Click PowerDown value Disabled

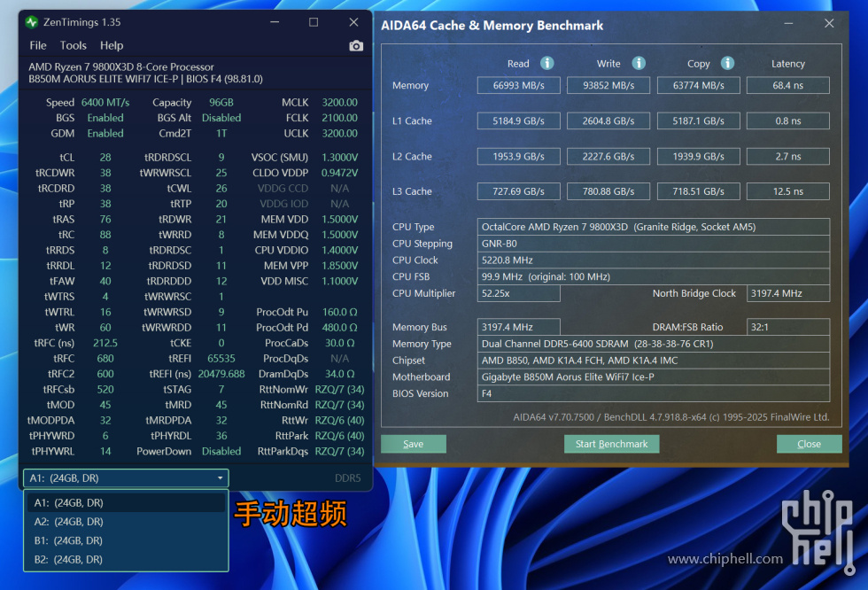[221, 451]
